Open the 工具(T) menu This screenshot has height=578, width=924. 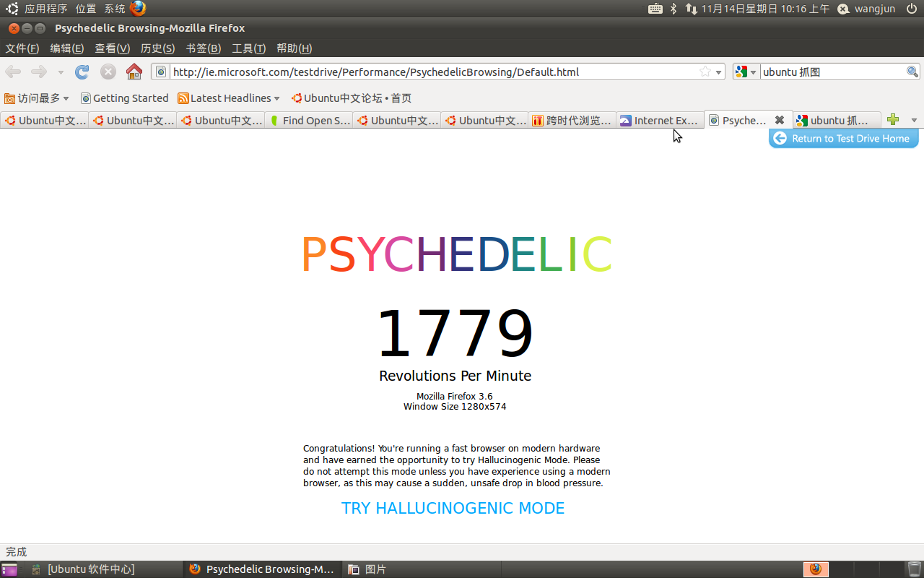pos(249,48)
